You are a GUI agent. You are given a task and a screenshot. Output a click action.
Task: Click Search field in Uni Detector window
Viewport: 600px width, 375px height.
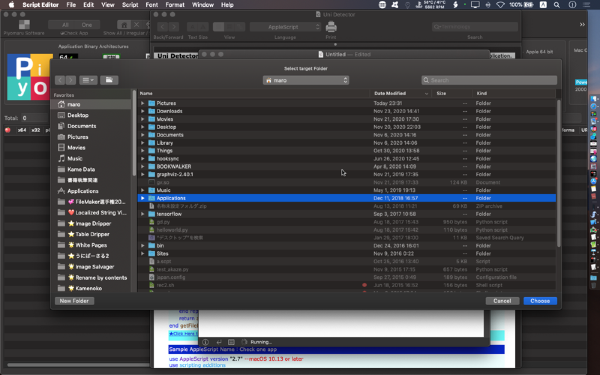475,27
